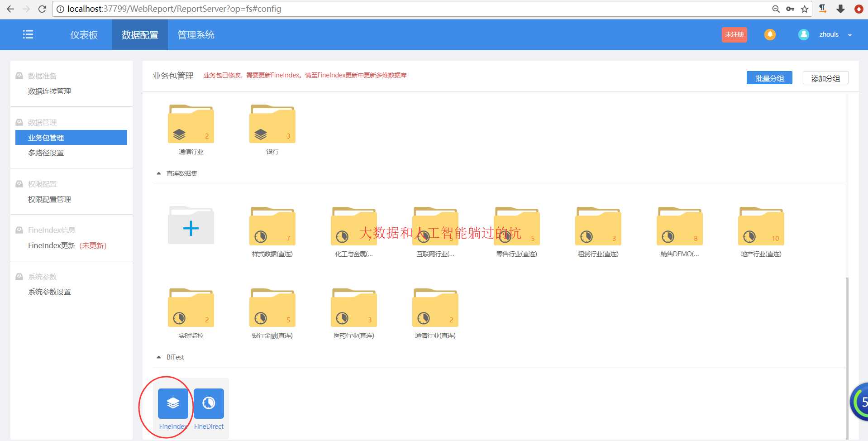Screen dimensions: 868x441
Task: Click the 系统参数 section header
Action: click(x=42, y=277)
